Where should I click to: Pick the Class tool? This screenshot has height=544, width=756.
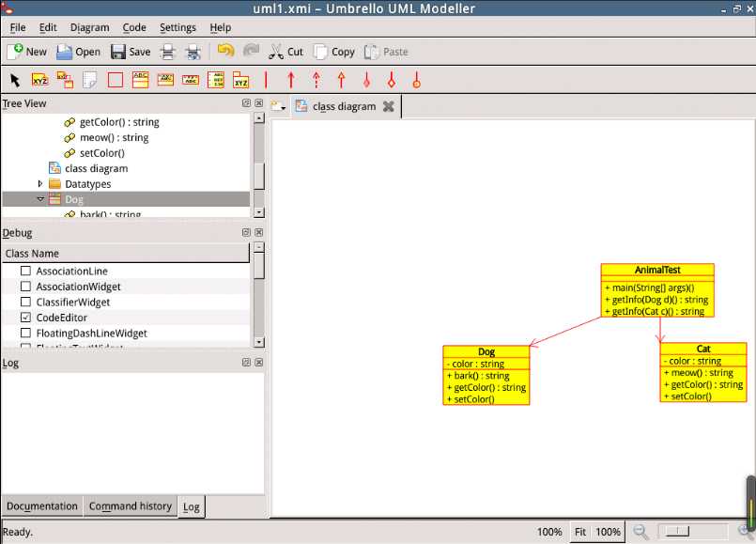[140, 80]
